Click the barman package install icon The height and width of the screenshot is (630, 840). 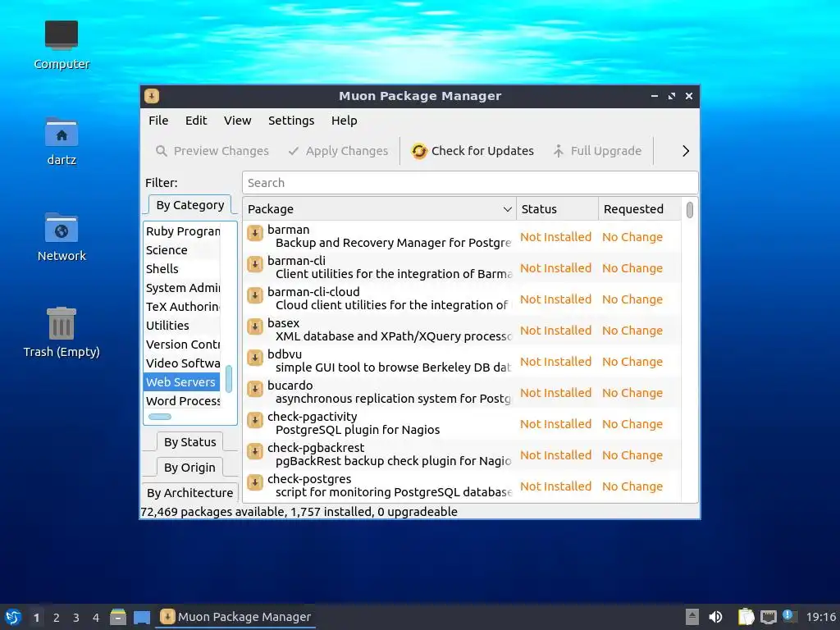[x=255, y=233]
